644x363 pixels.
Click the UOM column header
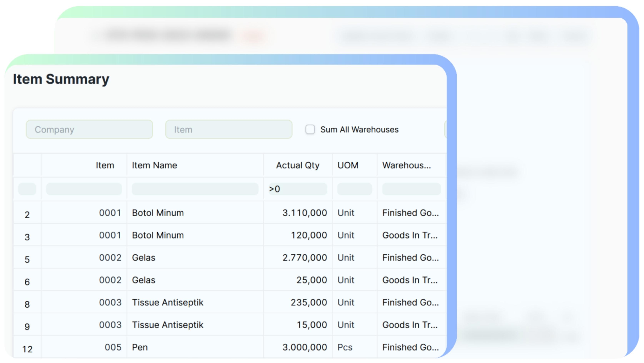click(348, 165)
